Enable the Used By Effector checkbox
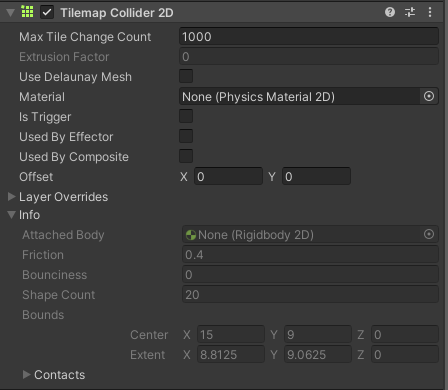This screenshot has width=448, height=390. [186, 136]
